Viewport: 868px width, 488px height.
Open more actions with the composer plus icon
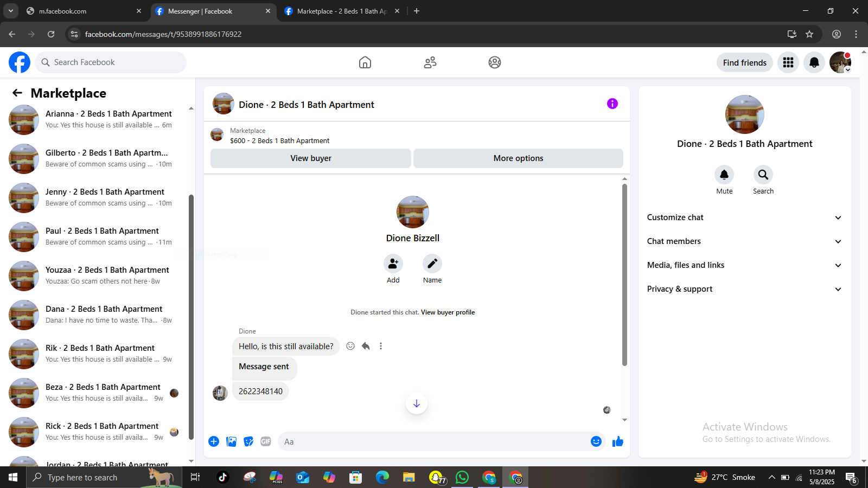click(214, 441)
